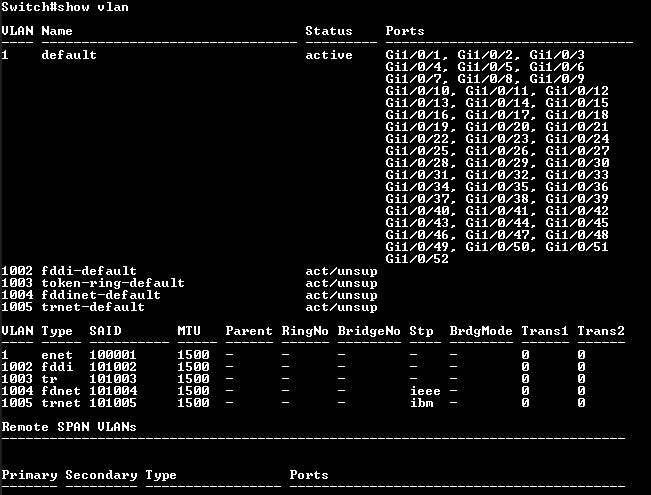The image size is (651, 495).
Task: Select port 'Gi1/0/50'
Action: 499,248
